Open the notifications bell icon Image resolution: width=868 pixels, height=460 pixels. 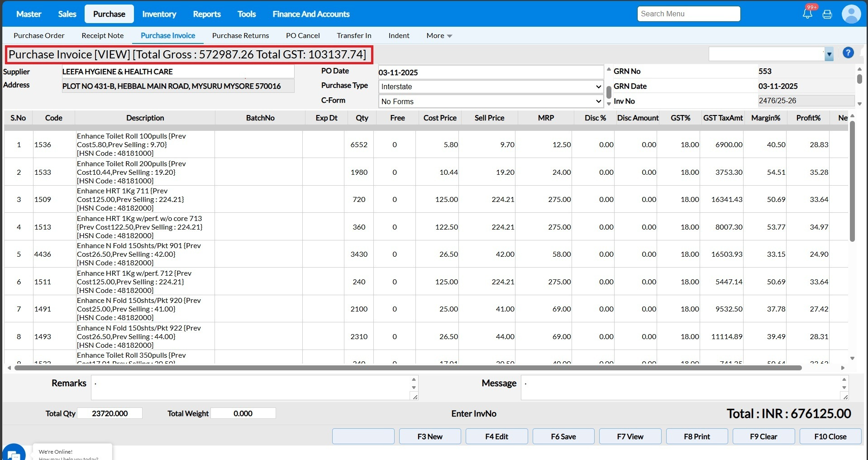pos(807,14)
